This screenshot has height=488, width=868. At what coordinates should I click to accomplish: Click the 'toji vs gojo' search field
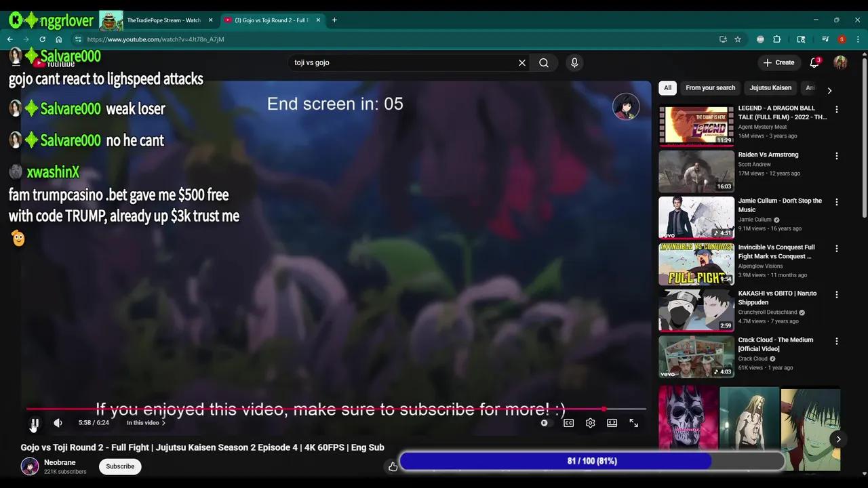click(x=403, y=62)
